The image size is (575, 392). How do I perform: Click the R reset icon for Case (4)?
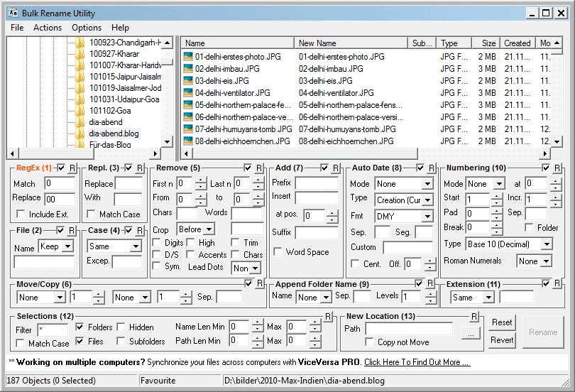[140, 230]
